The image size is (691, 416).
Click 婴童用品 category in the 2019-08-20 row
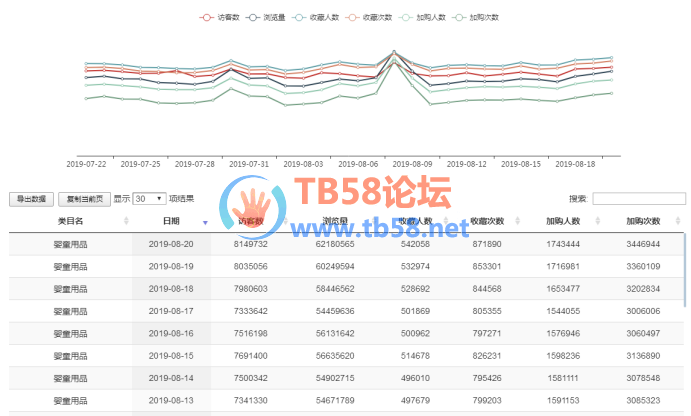(x=71, y=244)
